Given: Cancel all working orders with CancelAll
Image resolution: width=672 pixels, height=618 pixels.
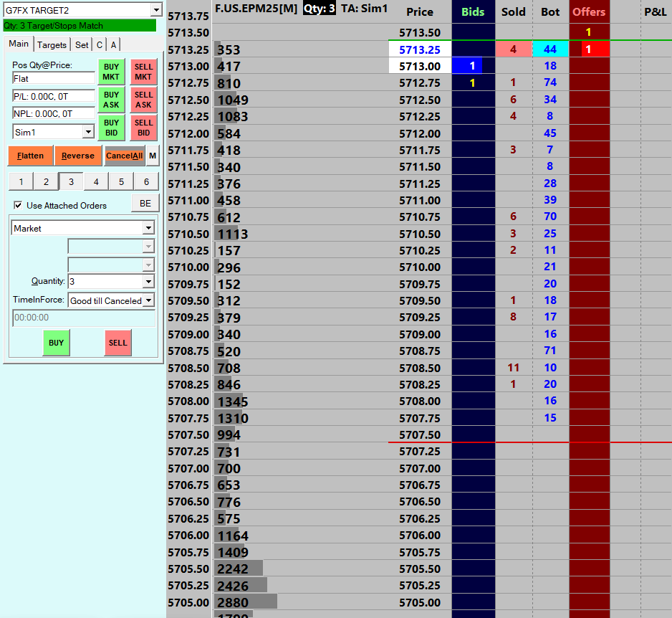Looking at the screenshot, I should [124, 156].
